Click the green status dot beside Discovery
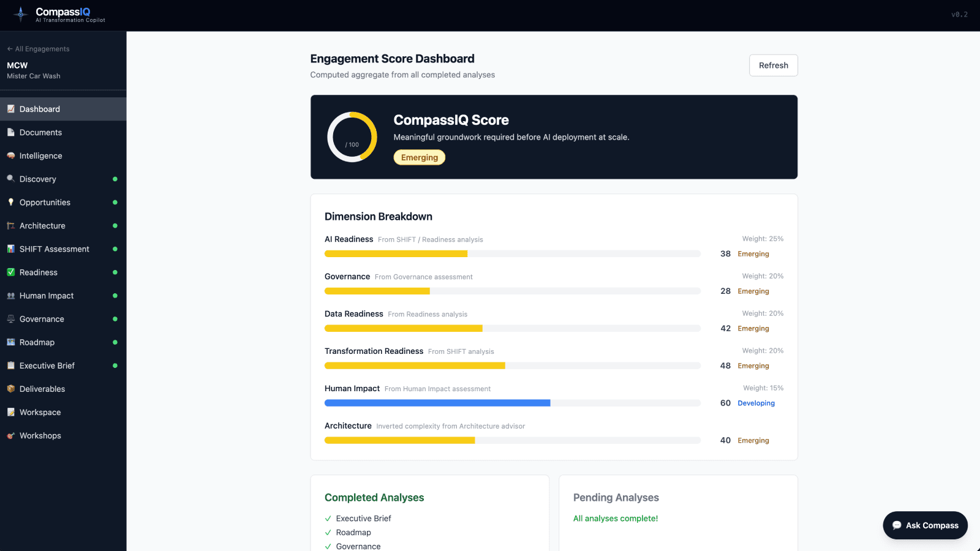The image size is (980, 551). (x=115, y=179)
